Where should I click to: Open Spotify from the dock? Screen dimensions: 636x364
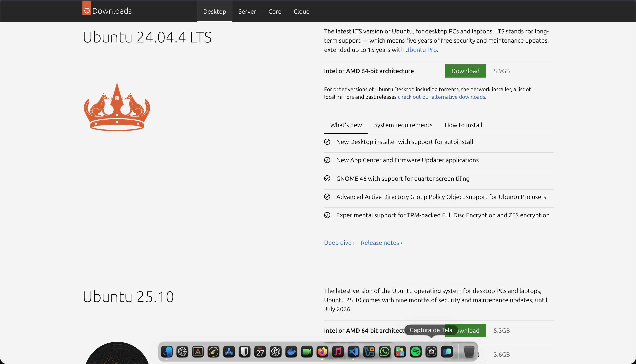416,352
